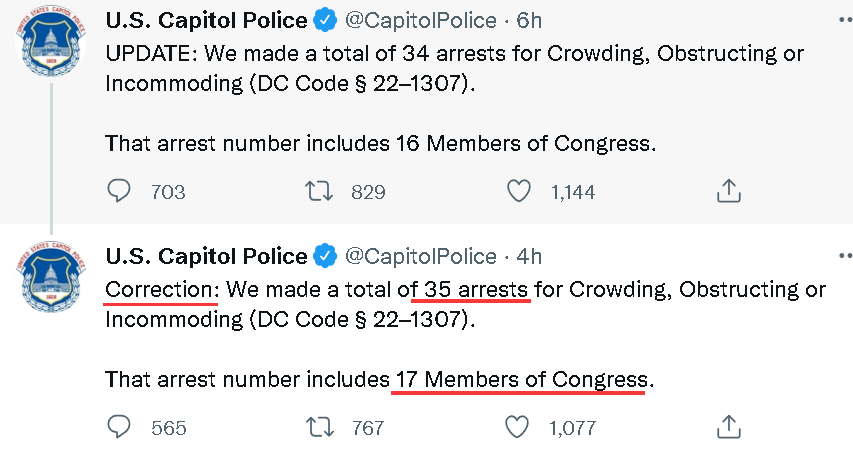
Task: Open the 4h timestamp link
Action: point(529,256)
